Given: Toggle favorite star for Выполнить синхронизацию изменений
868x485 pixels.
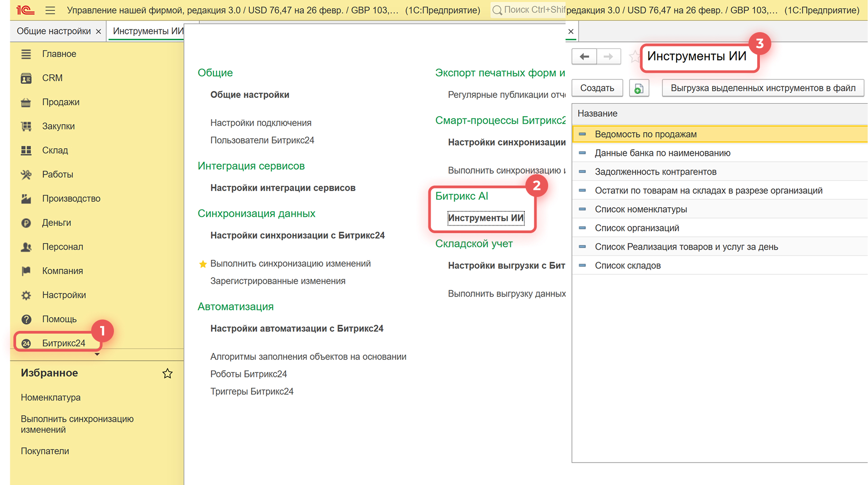Looking at the screenshot, I should (x=203, y=264).
